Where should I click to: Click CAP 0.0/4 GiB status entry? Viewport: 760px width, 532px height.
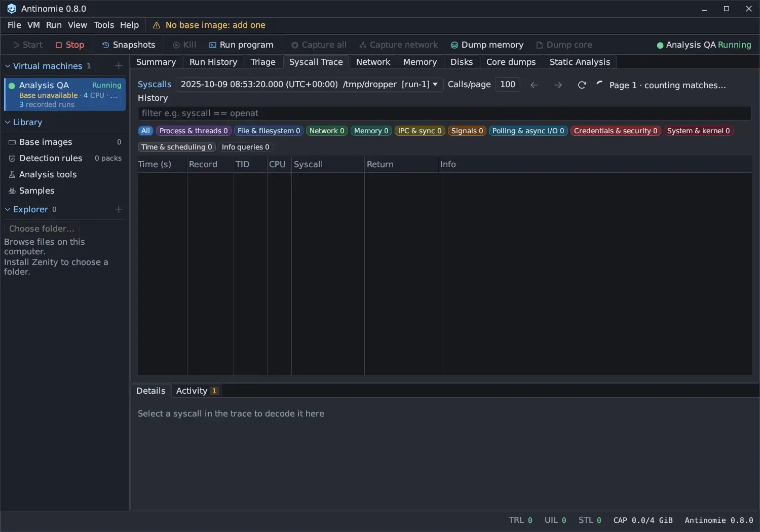coord(643,520)
